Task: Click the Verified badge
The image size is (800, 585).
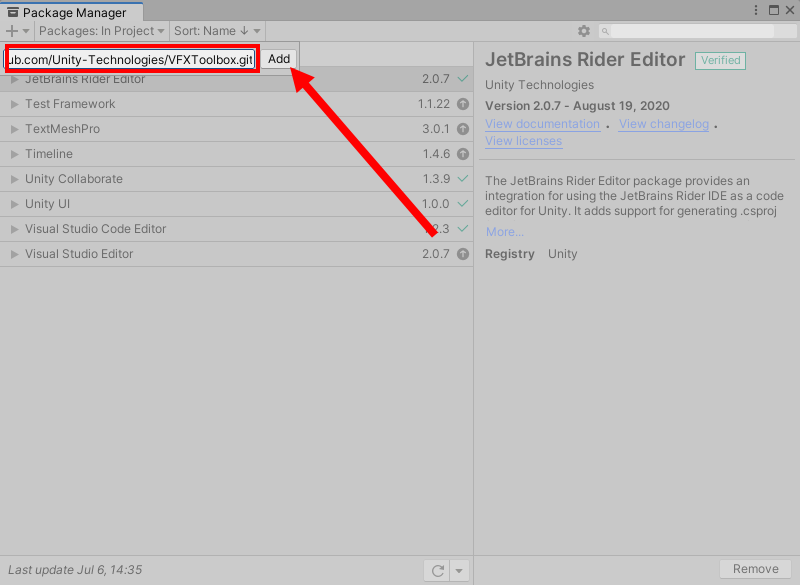Action: coord(720,61)
